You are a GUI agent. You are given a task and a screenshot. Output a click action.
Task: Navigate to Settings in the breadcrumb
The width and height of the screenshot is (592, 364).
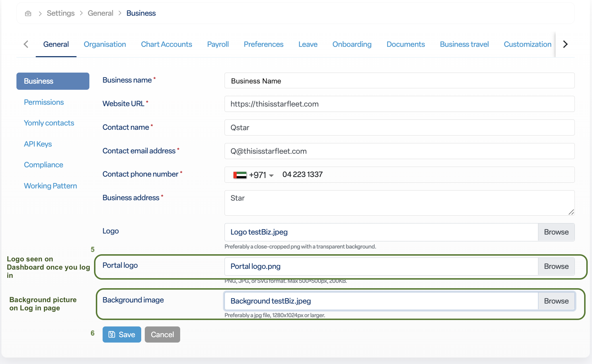coord(60,13)
